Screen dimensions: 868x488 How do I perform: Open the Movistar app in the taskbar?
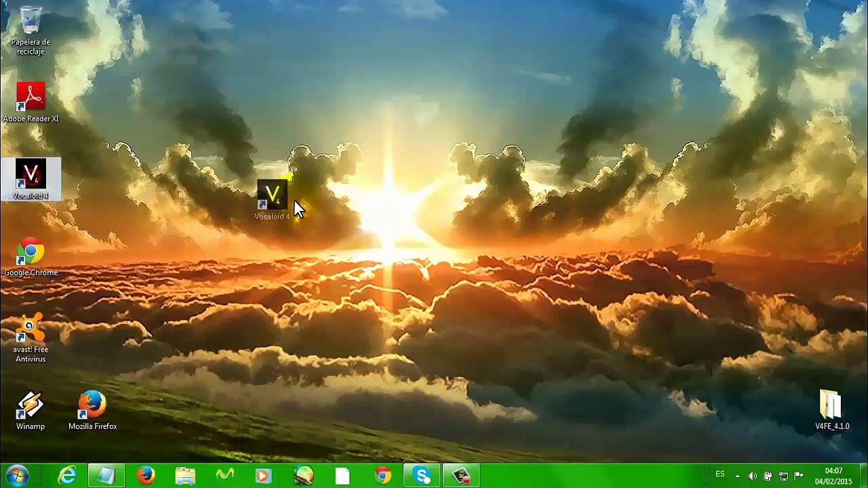224,476
